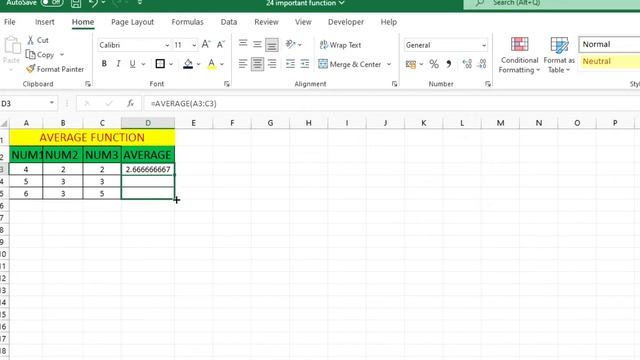Open the View tab
The image size is (640, 360).
[303, 22]
